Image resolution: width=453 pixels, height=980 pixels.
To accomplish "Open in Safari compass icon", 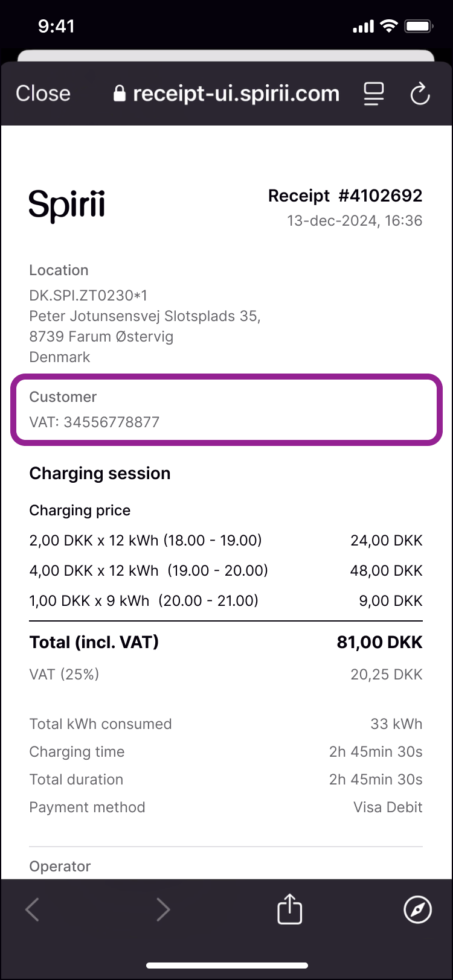I will tap(417, 909).
